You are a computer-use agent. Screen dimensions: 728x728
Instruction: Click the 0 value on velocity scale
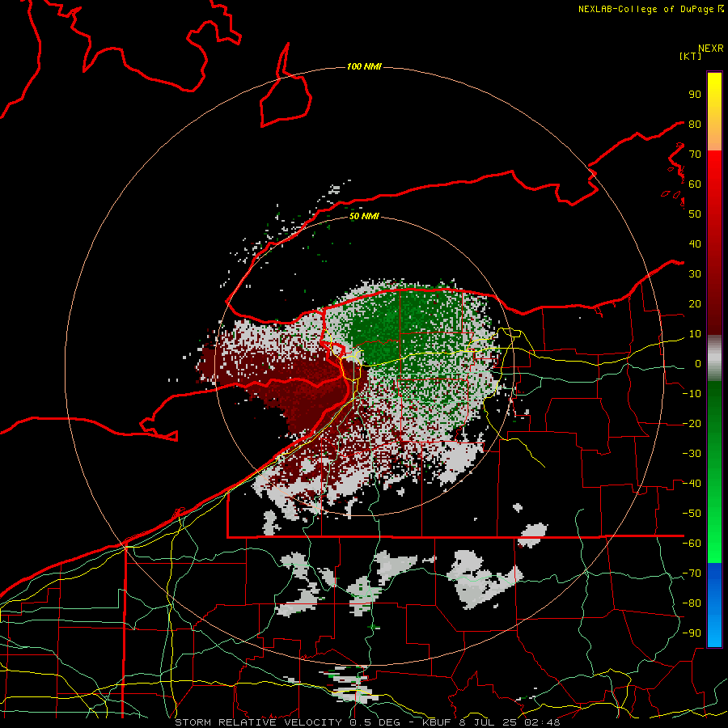(698, 364)
